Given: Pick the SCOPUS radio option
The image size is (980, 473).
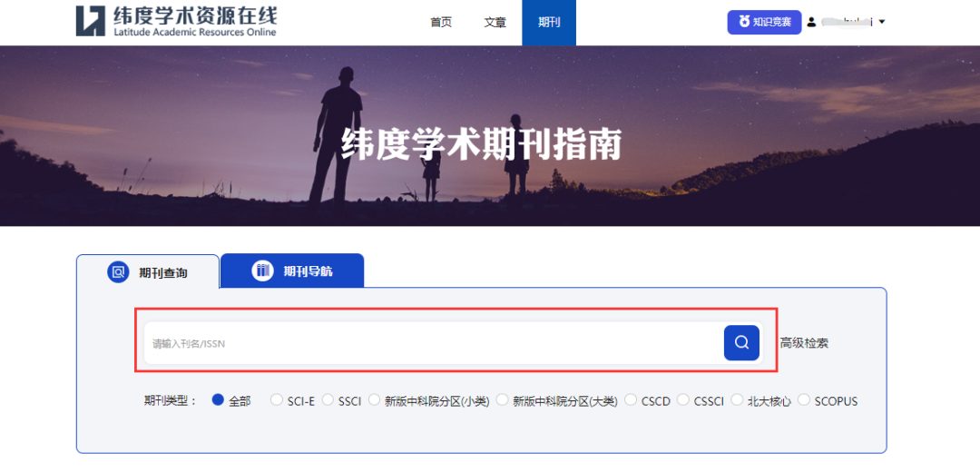Looking at the screenshot, I should tap(803, 400).
